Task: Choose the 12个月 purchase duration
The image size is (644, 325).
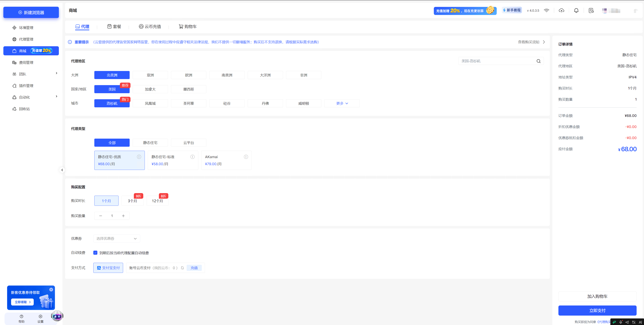Action: (158, 201)
